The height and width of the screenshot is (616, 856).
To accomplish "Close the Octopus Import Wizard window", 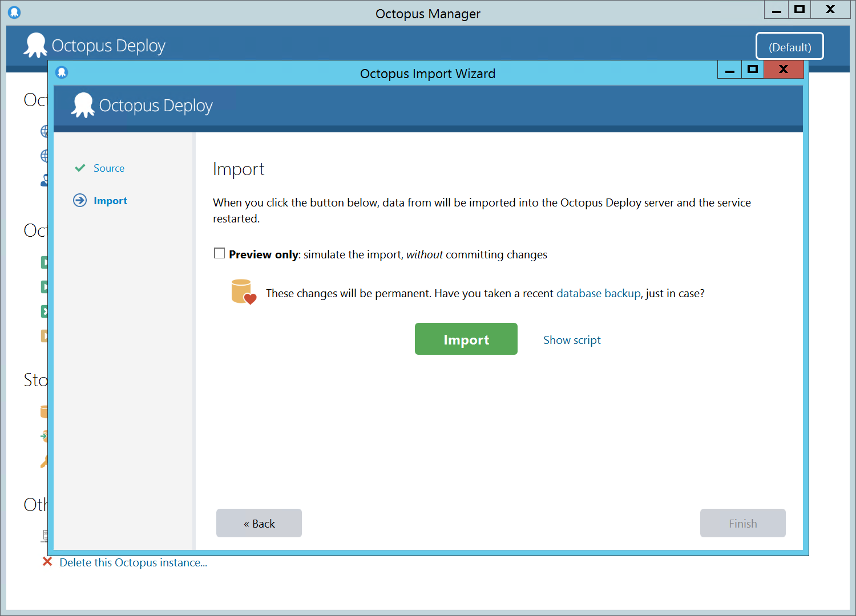I will [784, 70].
